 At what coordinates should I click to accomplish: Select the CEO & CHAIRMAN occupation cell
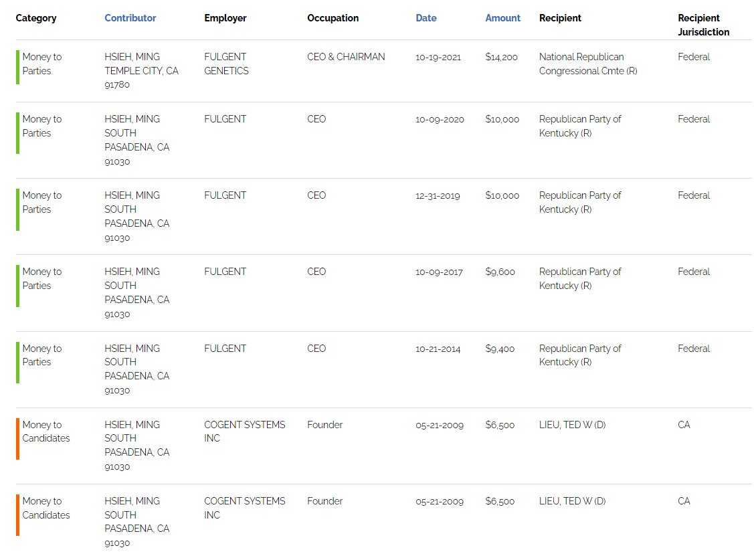tap(346, 57)
